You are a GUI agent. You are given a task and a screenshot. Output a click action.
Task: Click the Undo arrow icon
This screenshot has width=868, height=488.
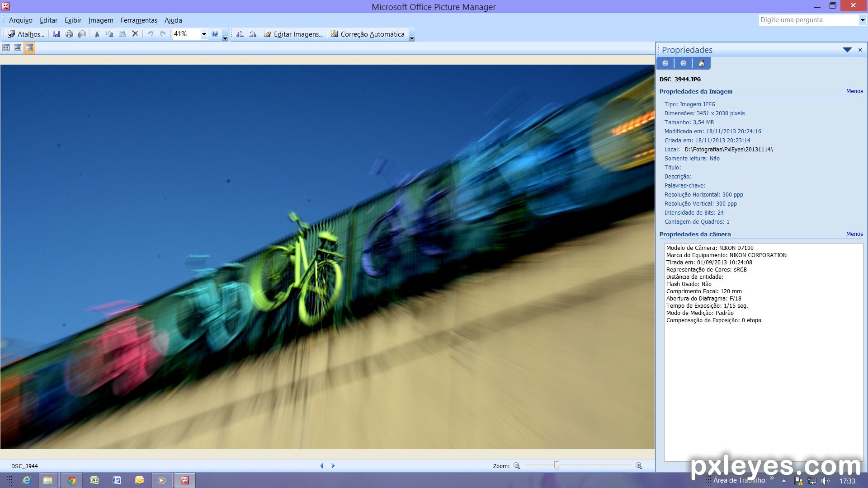(150, 34)
